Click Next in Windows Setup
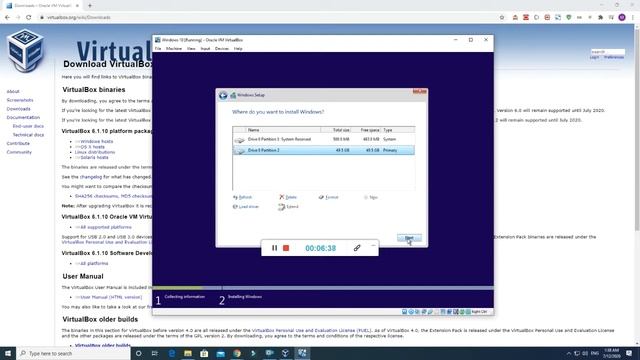Image resolution: width=640 pixels, height=360 pixels. (x=409, y=238)
